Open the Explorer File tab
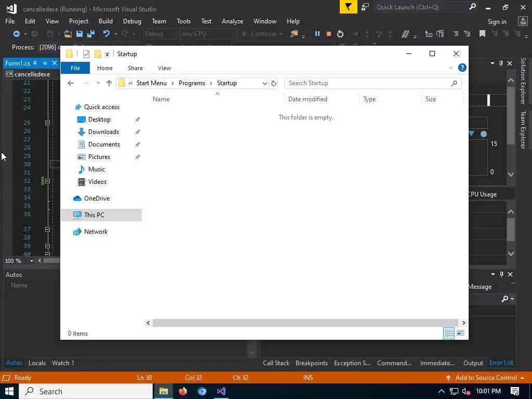 (75, 68)
